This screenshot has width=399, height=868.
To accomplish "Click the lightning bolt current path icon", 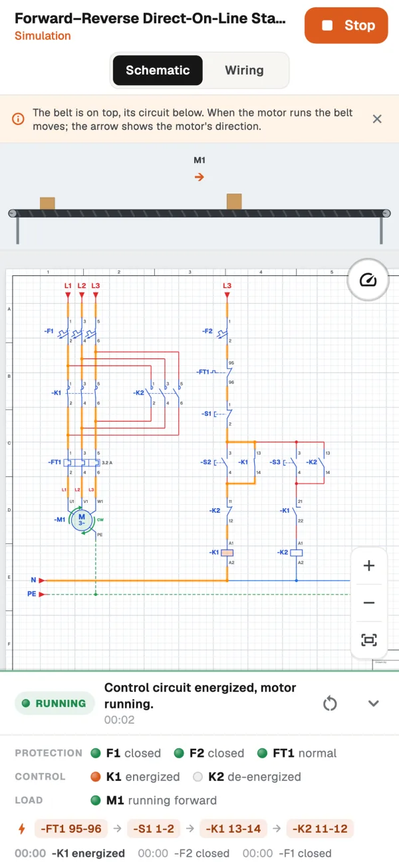I will pyautogui.click(x=22, y=829).
